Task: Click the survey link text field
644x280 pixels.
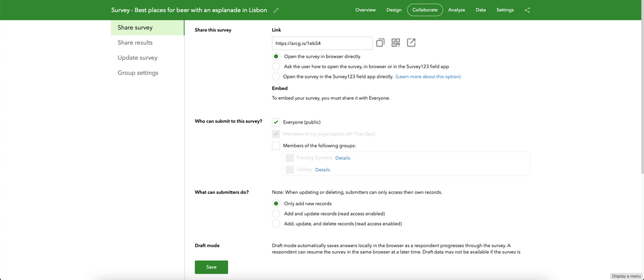Action: click(x=322, y=43)
